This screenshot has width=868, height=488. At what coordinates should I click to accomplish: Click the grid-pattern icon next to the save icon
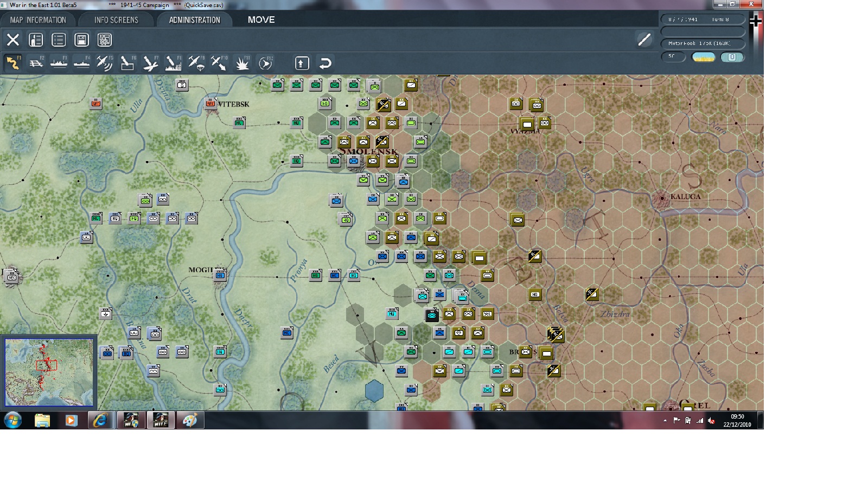click(104, 40)
